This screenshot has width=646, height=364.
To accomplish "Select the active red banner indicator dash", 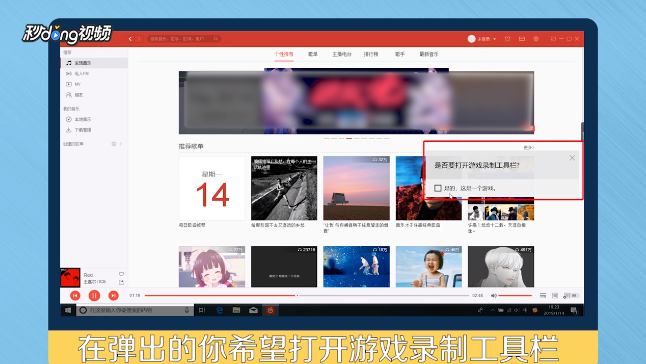I will point(349,138).
